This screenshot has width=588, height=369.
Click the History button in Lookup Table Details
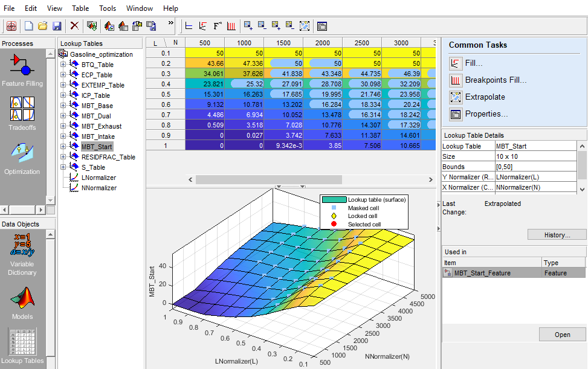(x=556, y=234)
